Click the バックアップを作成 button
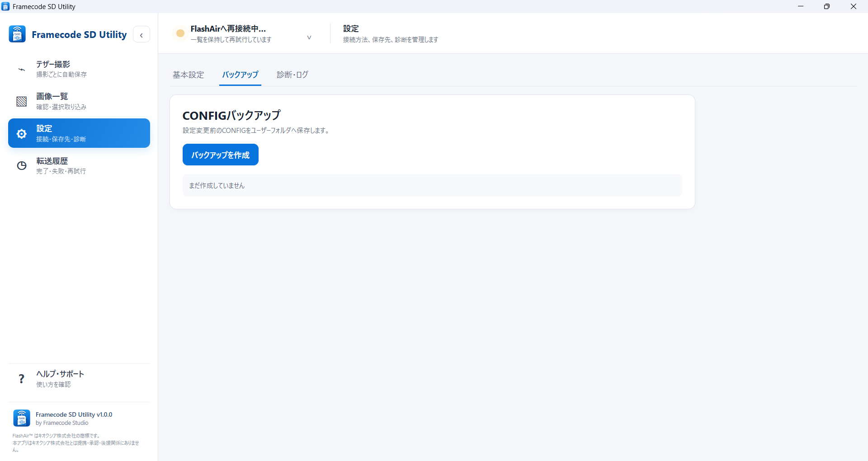Image resolution: width=868 pixels, height=461 pixels. point(221,155)
